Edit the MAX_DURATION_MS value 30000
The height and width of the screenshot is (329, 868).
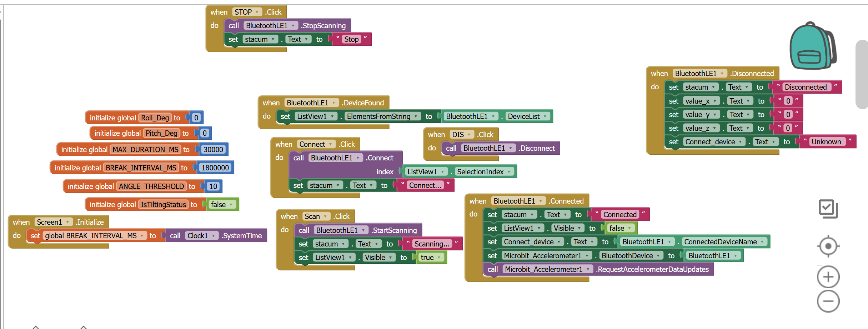click(x=213, y=150)
